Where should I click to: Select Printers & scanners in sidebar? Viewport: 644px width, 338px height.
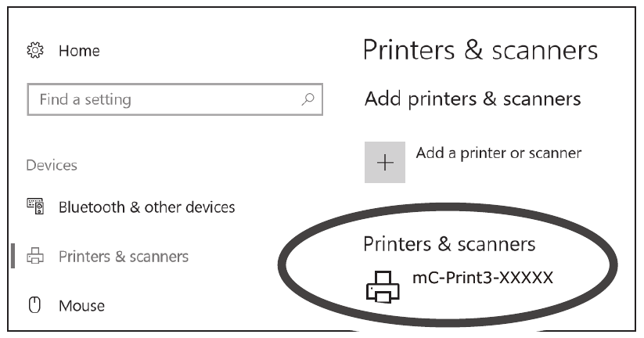pos(124,257)
